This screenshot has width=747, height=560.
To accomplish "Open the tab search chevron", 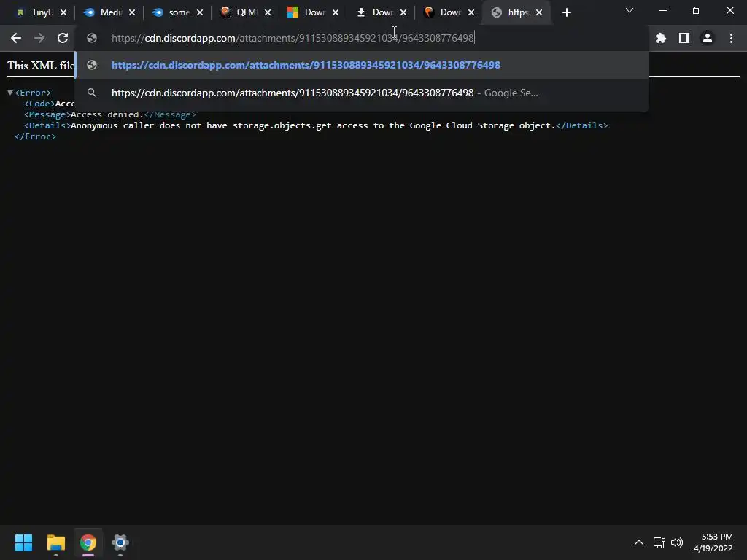I will [630, 10].
